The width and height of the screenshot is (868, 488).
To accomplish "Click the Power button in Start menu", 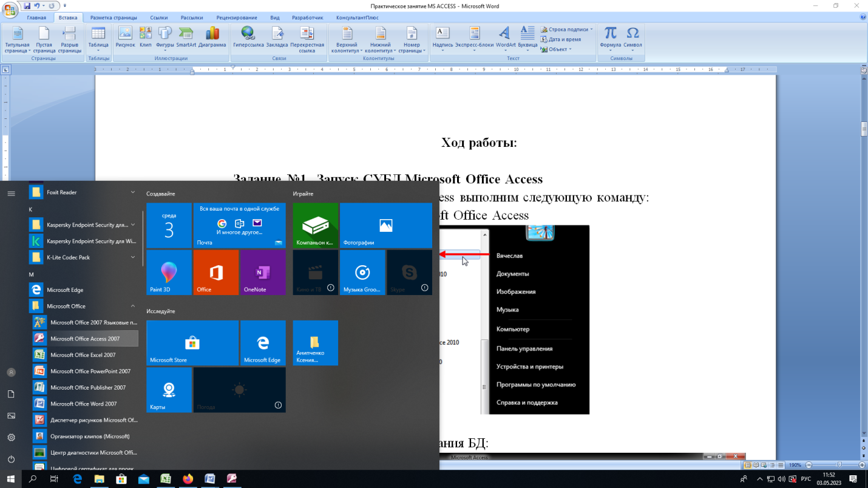I will pos(11,459).
